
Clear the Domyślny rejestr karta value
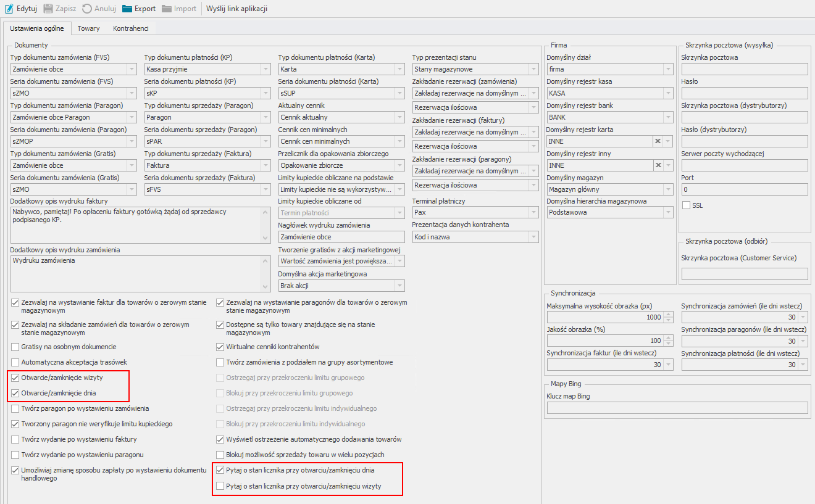coord(658,141)
